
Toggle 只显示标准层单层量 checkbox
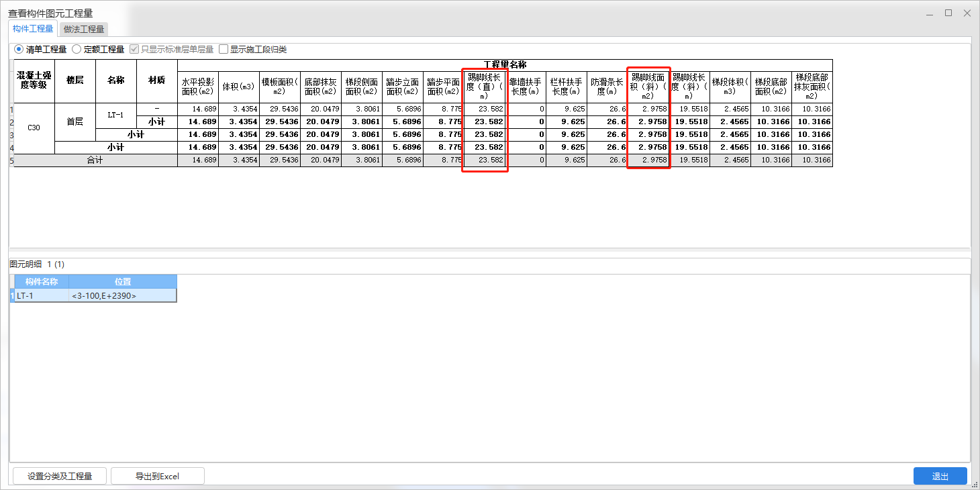[x=171, y=49]
